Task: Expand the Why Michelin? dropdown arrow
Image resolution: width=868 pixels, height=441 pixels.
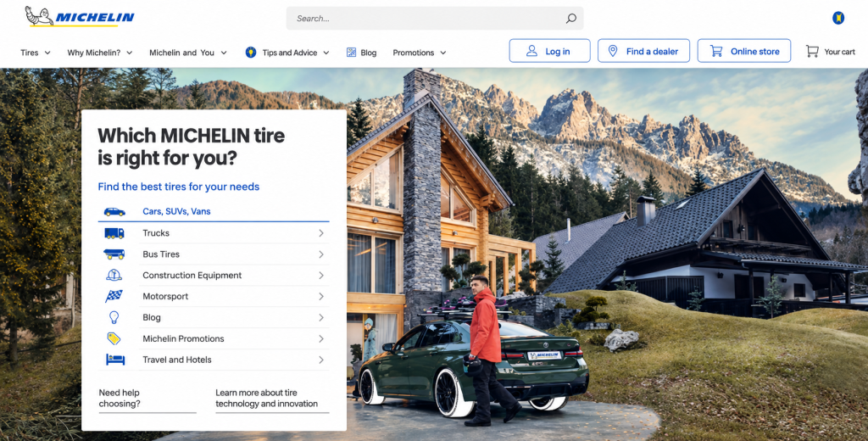Action: pyautogui.click(x=130, y=53)
